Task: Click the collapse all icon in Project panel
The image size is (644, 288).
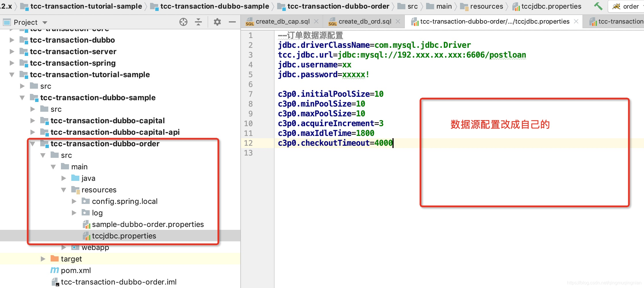Action: pos(198,22)
